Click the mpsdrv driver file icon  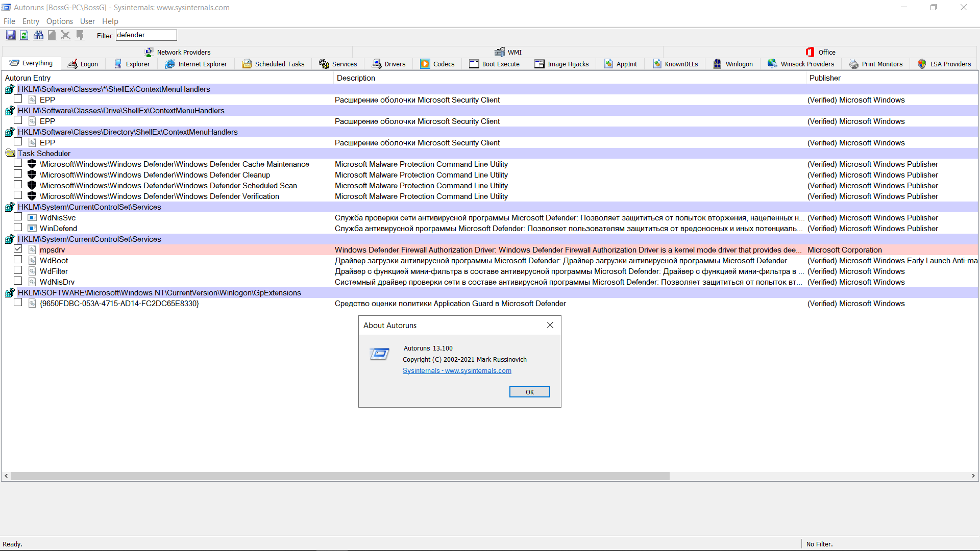pos(32,250)
